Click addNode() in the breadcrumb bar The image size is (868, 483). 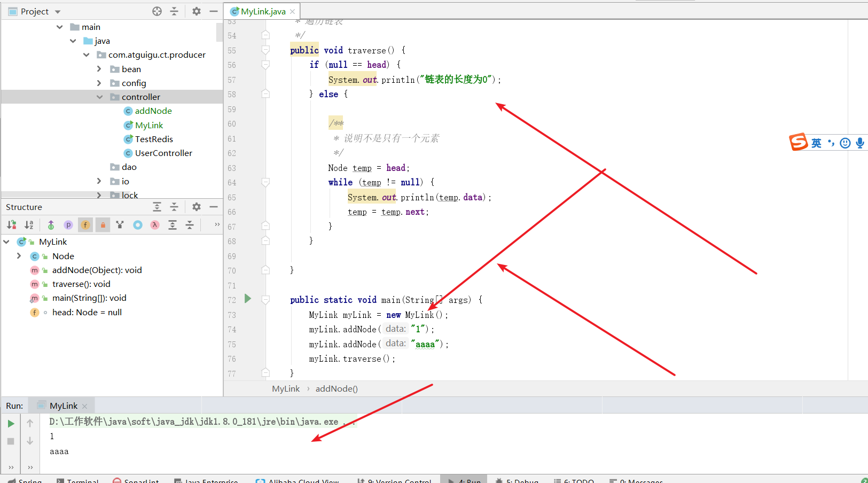[x=337, y=389]
